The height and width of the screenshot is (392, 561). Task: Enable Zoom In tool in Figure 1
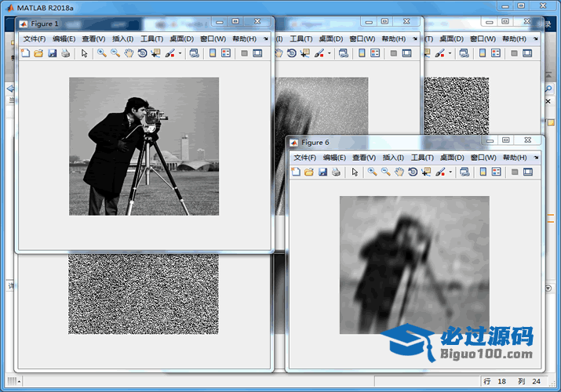click(x=102, y=53)
